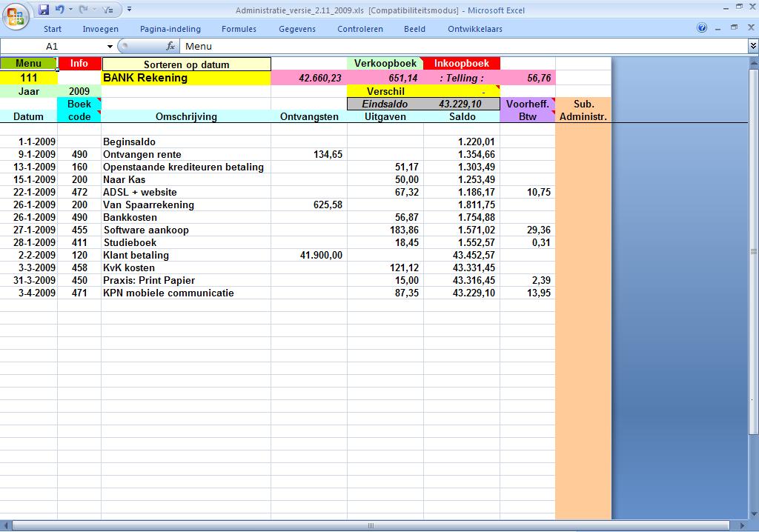Click the vertical scrollbar up arrow
The width and height of the screenshot is (759, 532).
pos(754,61)
